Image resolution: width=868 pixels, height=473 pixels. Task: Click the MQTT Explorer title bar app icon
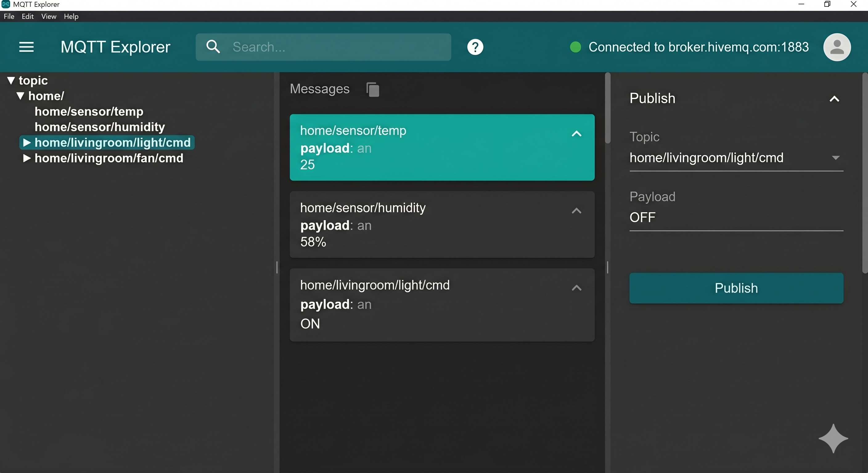point(6,4)
